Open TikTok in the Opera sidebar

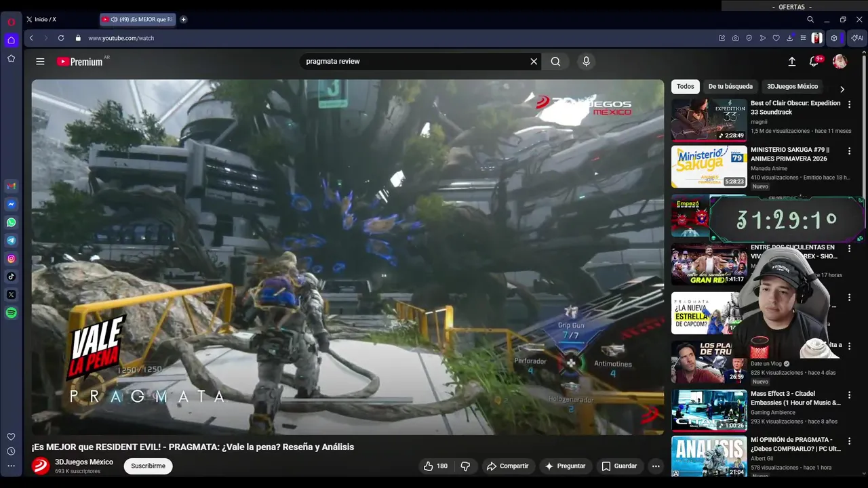click(x=11, y=277)
